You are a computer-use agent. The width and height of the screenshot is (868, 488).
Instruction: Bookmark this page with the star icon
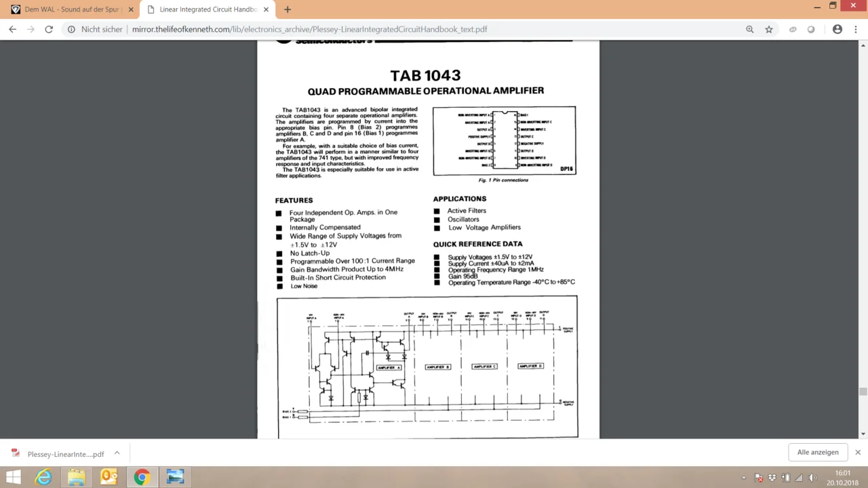[769, 29]
